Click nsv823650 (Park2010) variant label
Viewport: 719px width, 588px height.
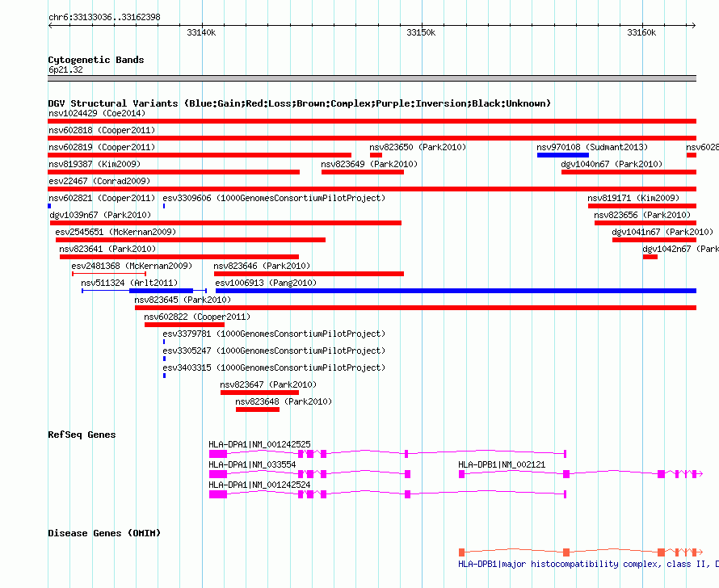tap(418, 147)
